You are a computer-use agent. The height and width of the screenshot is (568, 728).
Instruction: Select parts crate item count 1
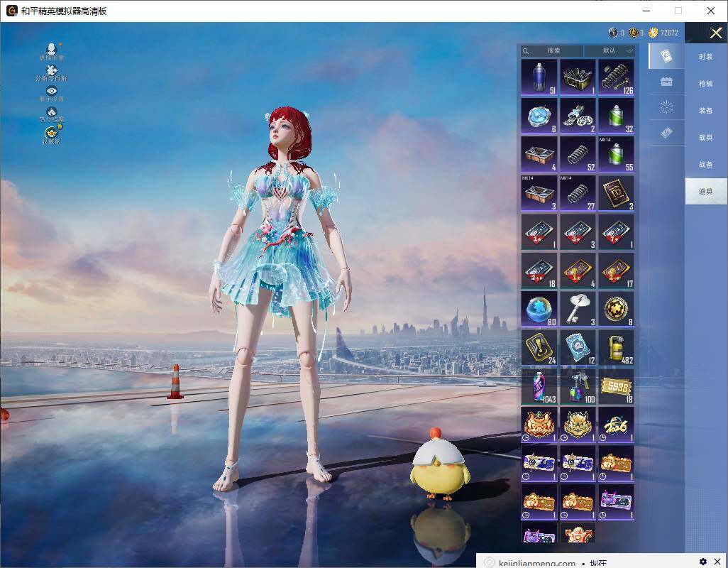578,77
